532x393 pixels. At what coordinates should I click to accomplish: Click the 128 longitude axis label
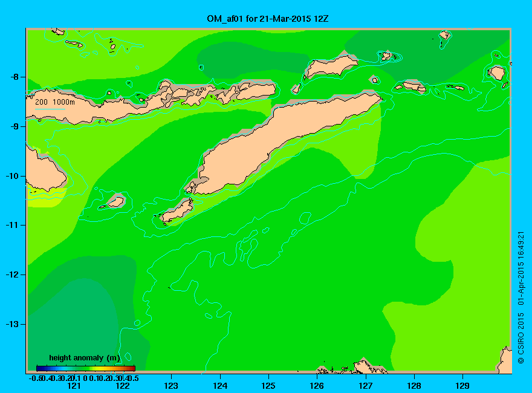click(x=414, y=386)
